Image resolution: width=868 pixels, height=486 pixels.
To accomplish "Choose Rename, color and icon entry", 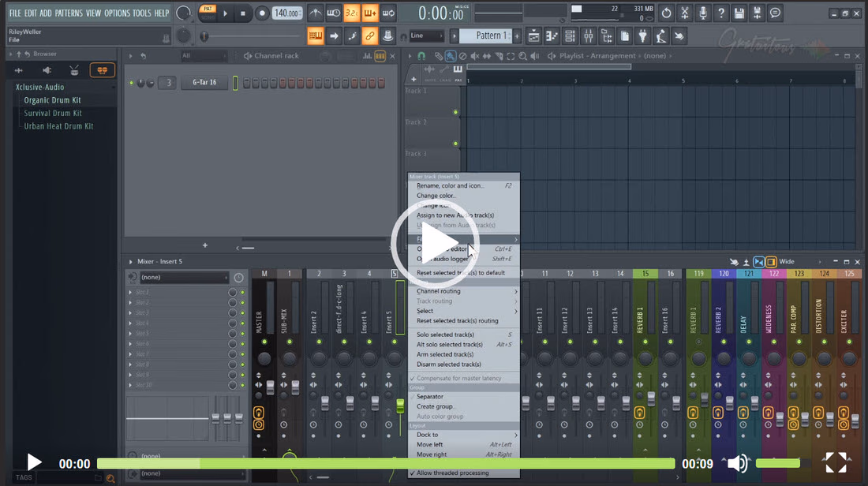I will [463, 186].
